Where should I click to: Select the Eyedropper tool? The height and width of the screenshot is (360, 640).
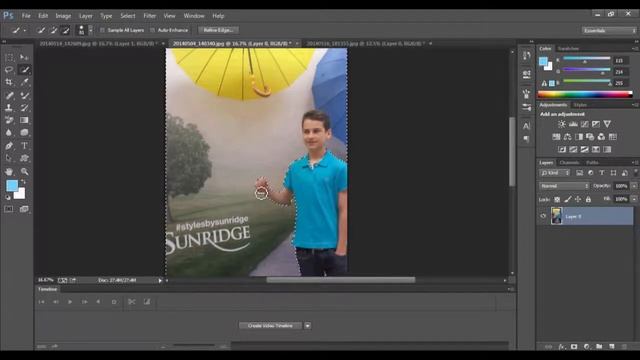point(24,82)
